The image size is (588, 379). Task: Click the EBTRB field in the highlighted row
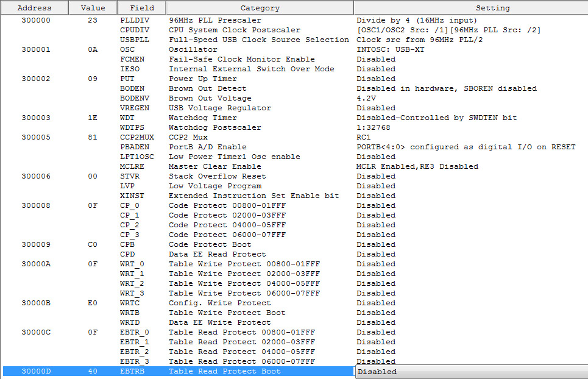click(x=132, y=371)
